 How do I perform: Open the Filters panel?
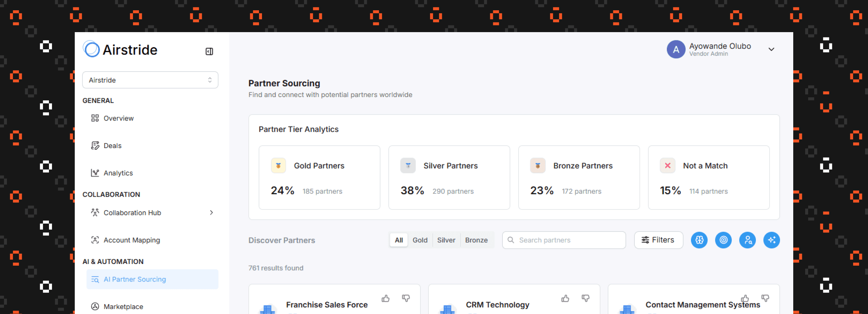point(658,240)
